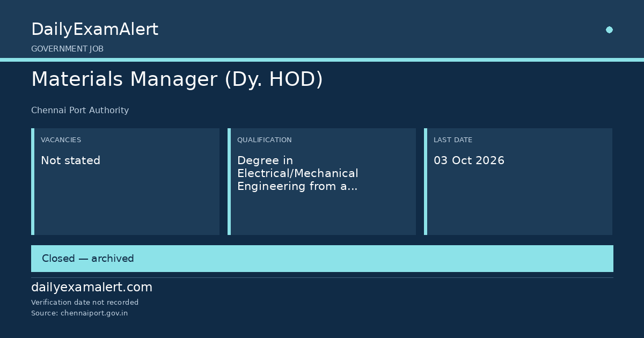Click the cyan status dot in header

click(609, 30)
